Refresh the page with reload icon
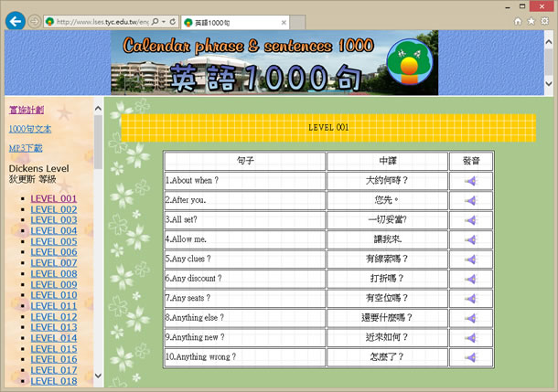558x392 pixels. [x=172, y=21]
